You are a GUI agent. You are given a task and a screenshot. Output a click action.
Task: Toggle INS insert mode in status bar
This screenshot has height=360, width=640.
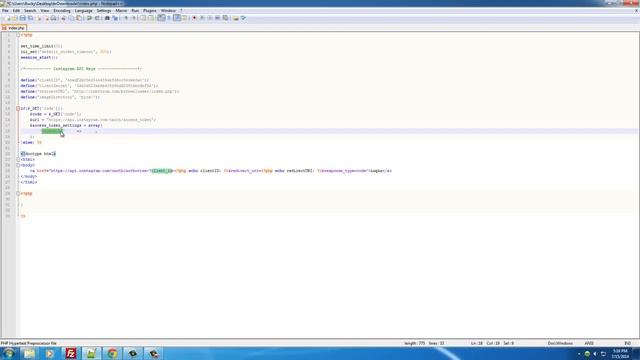click(x=627, y=343)
